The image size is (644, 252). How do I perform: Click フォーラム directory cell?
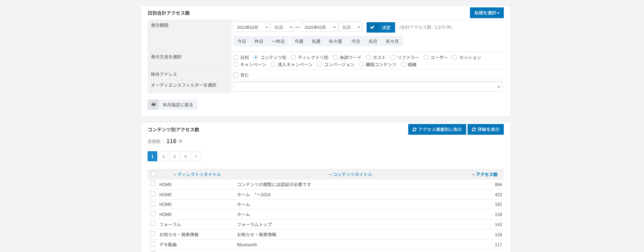click(x=170, y=225)
